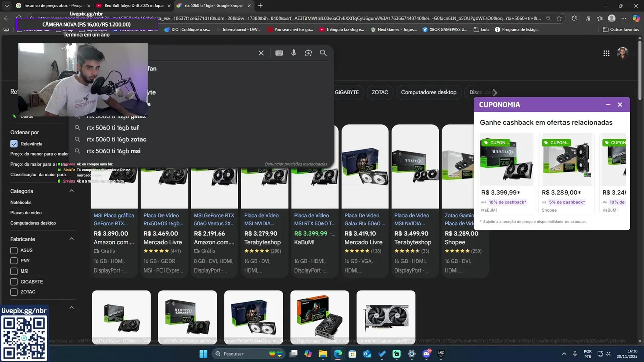Open Outlook from the taskbar
644x362 pixels.
[x=367, y=354]
